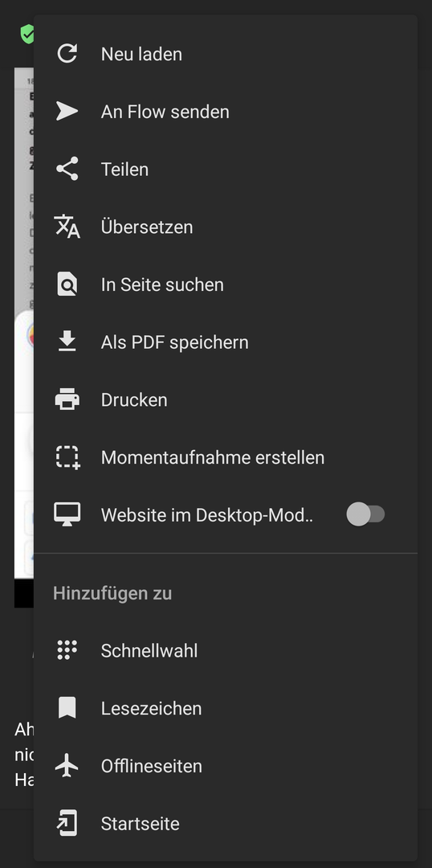Tap the share nodes icon
Image resolution: width=432 pixels, height=868 pixels.
click(x=67, y=169)
